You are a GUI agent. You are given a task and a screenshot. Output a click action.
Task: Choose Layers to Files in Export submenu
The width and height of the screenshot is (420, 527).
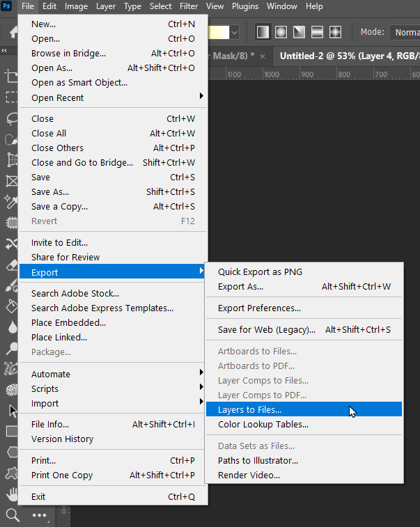[250, 410]
